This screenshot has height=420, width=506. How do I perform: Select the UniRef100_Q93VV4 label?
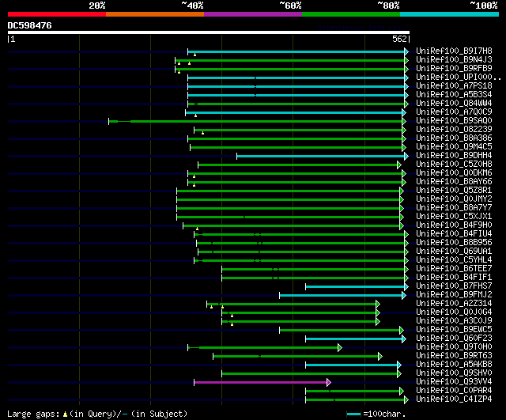click(454, 381)
